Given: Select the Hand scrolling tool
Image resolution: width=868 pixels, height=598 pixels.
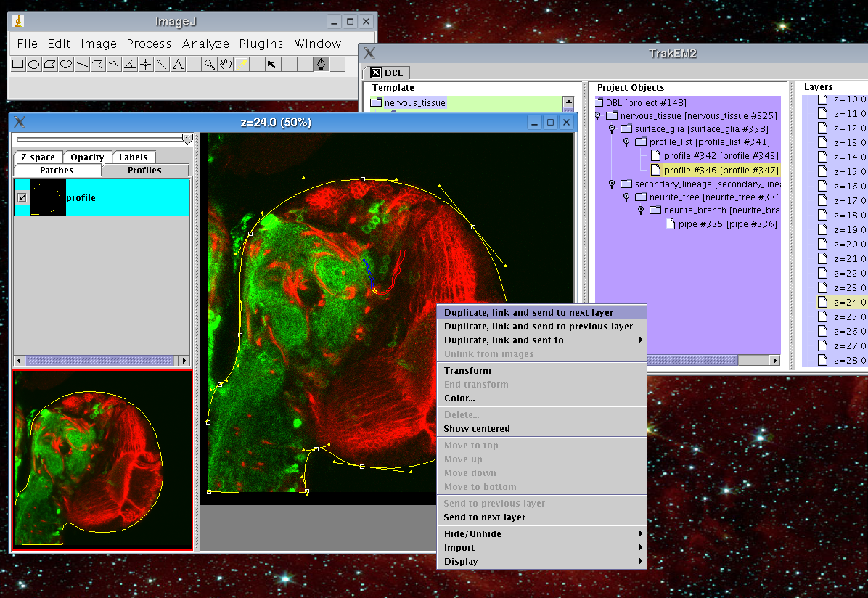Looking at the screenshot, I should point(226,65).
